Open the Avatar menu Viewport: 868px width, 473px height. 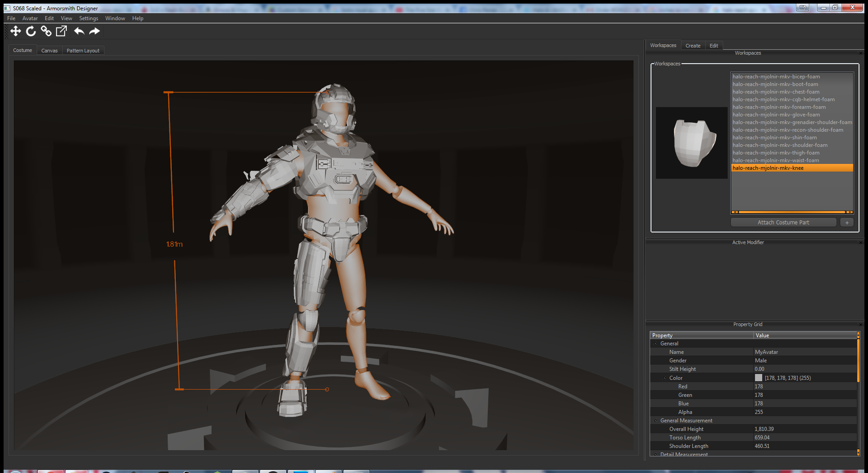(x=30, y=18)
